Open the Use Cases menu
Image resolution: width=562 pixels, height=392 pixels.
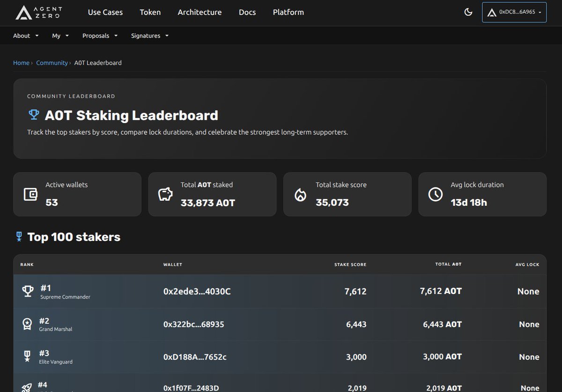click(x=105, y=12)
